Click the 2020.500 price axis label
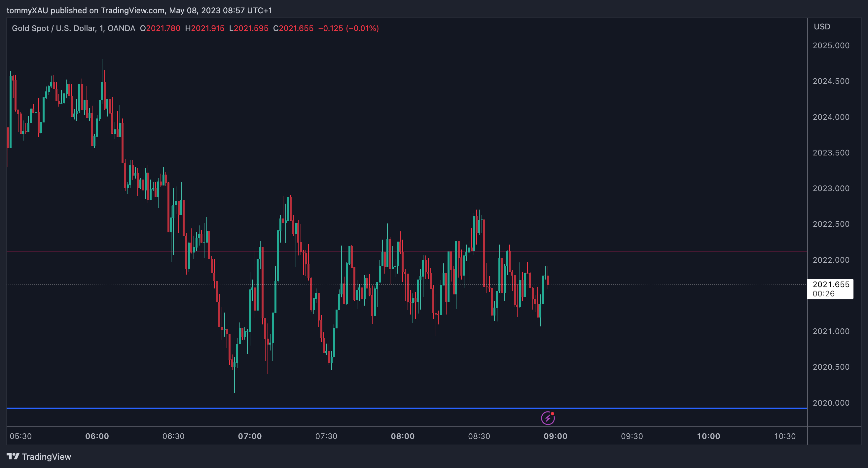 [831, 367]
